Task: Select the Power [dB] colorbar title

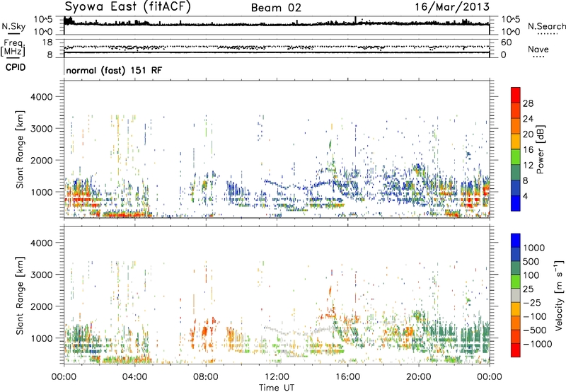Action: [540, 149]
